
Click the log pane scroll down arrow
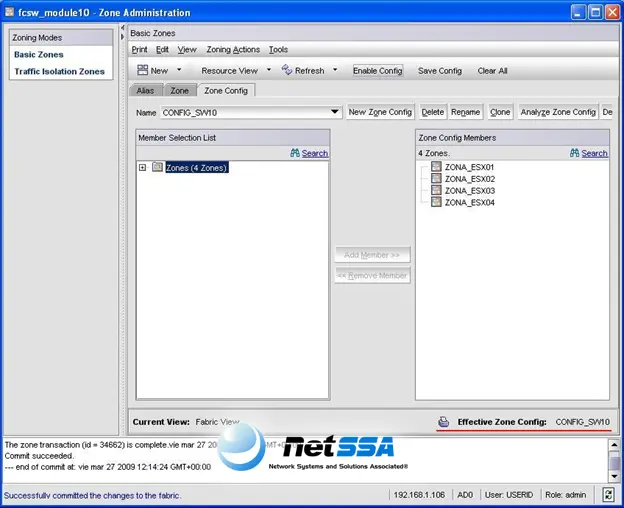click(x=614, y=477)
